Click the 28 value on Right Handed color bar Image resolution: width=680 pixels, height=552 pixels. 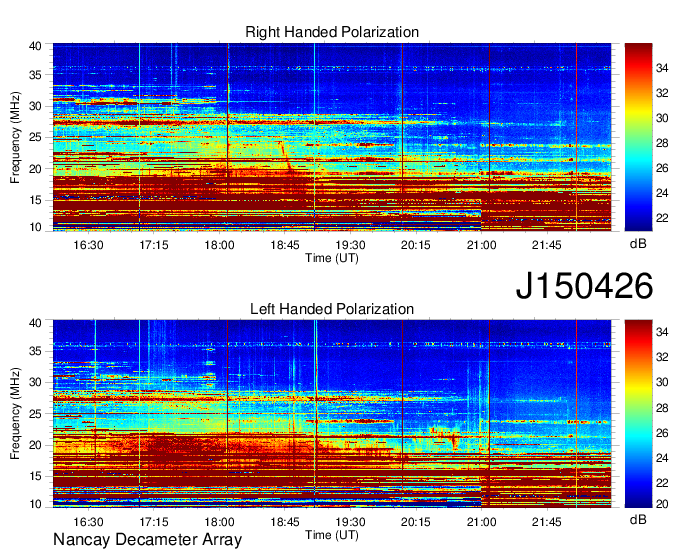pos(662,143)
